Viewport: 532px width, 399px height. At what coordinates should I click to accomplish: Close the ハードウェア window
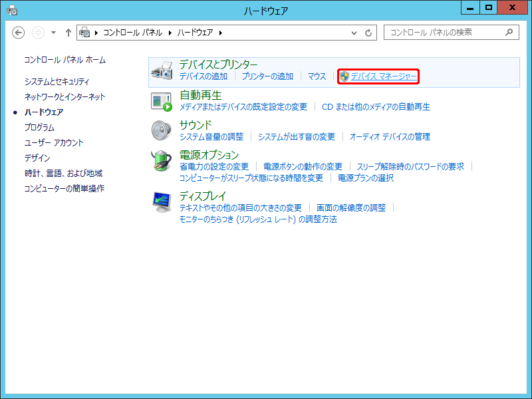[x=512, y=7]
